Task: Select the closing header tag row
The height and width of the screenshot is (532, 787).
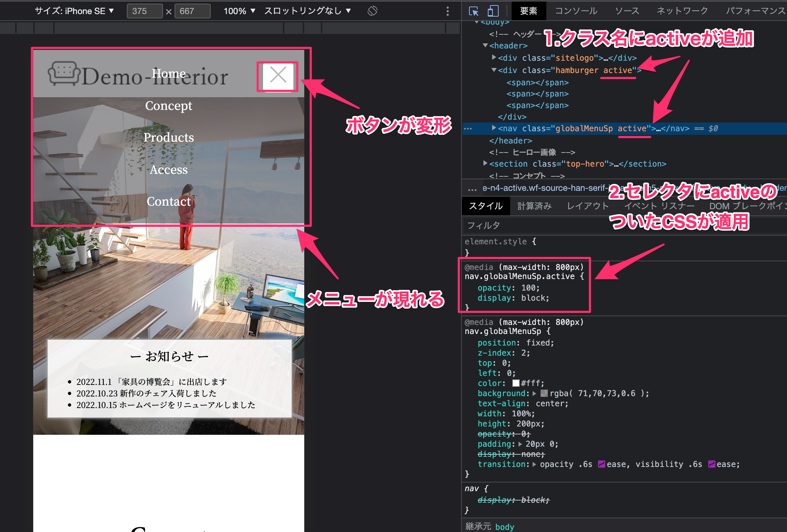Action: tap(511, 141)
